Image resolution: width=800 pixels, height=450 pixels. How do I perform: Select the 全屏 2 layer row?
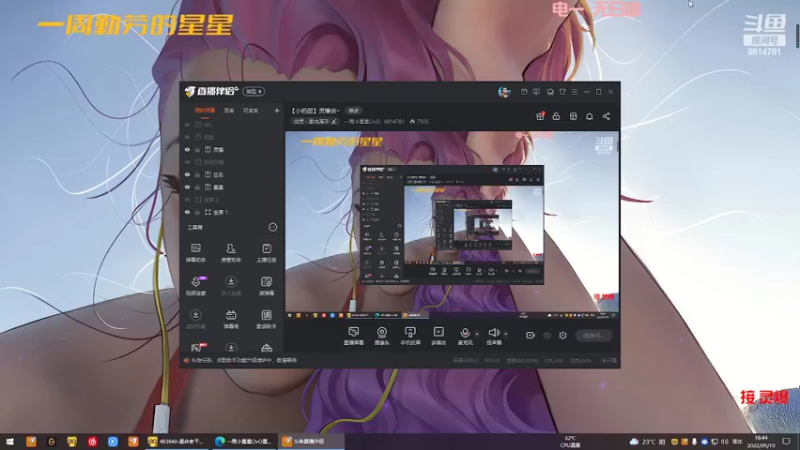pyautogui.click(x=232, y=199)
